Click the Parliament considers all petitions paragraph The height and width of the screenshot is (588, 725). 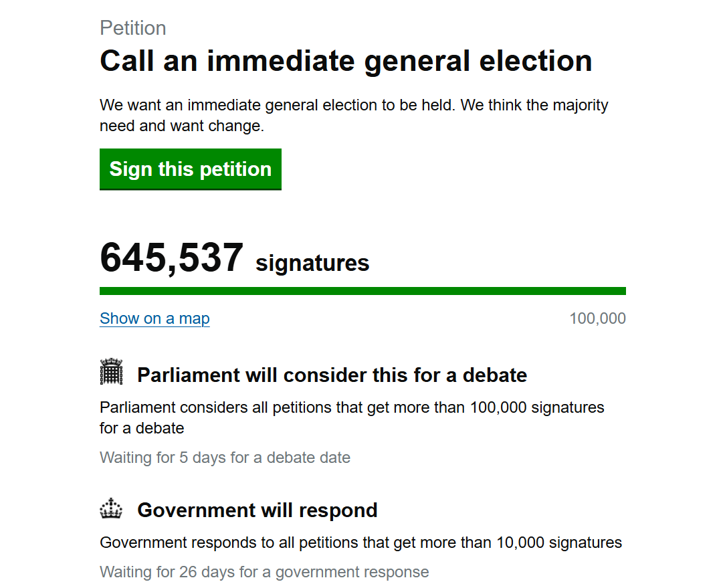[x=352, y=417]
